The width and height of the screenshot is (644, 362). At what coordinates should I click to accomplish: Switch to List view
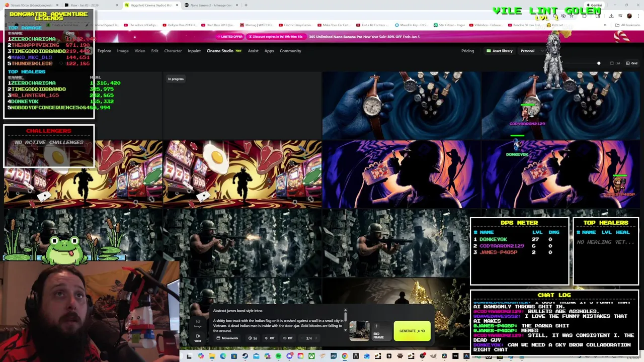tap(615, 63)
